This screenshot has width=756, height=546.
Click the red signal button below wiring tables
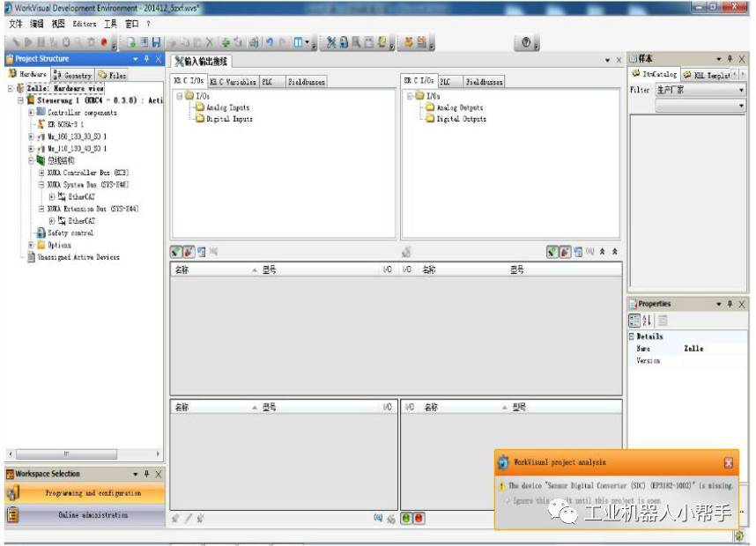pyautogui.click(x=419, y=519)
